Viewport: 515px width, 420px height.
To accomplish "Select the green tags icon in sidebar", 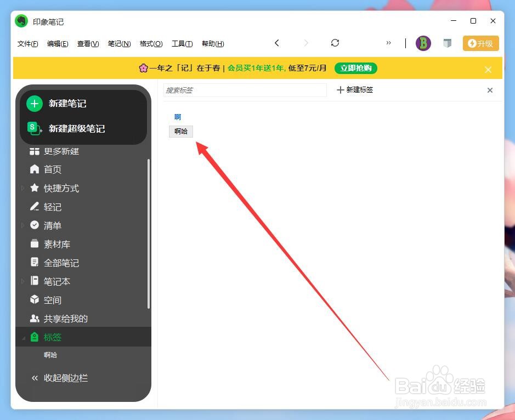I will click(x=35, y=337).
